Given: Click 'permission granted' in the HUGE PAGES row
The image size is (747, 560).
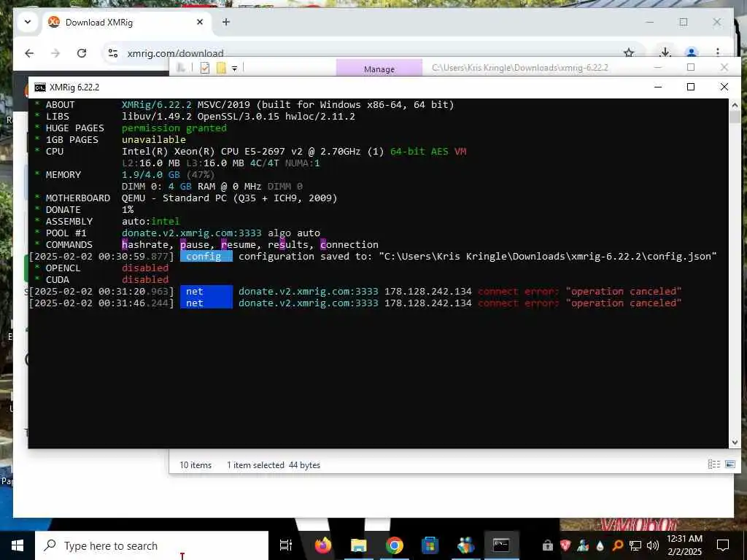Looking at the screenshot, I should click(x=174, y=128).
